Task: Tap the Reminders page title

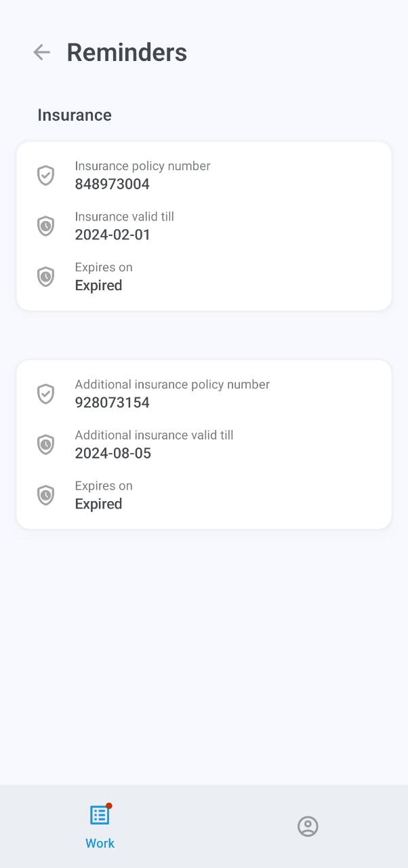Action: pos(127,52)
